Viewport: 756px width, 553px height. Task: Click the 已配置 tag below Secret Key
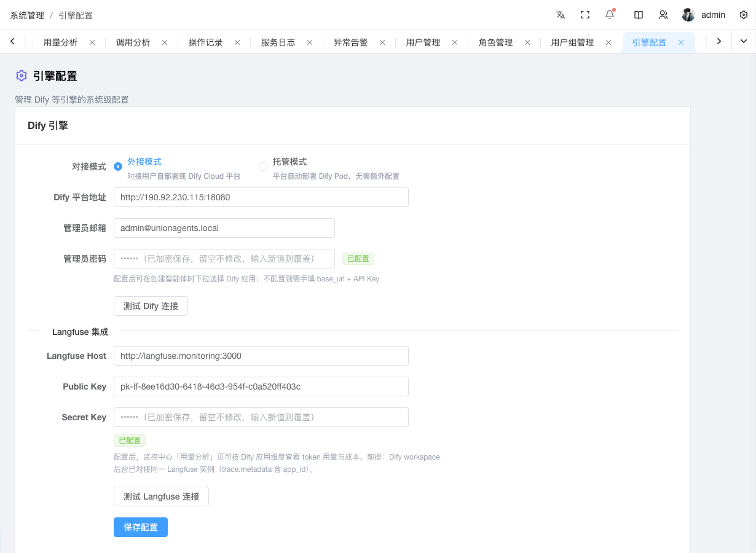click(130, 441)
